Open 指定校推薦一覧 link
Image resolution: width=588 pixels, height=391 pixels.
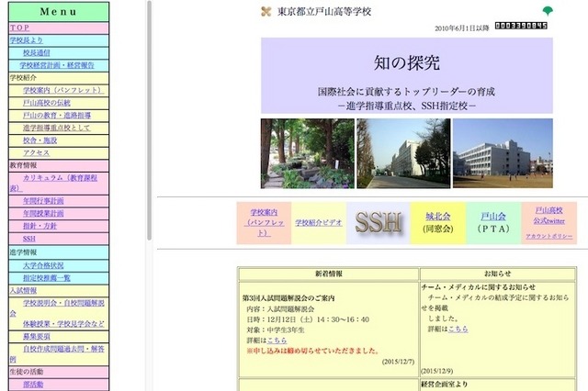(x=47, y=278)
